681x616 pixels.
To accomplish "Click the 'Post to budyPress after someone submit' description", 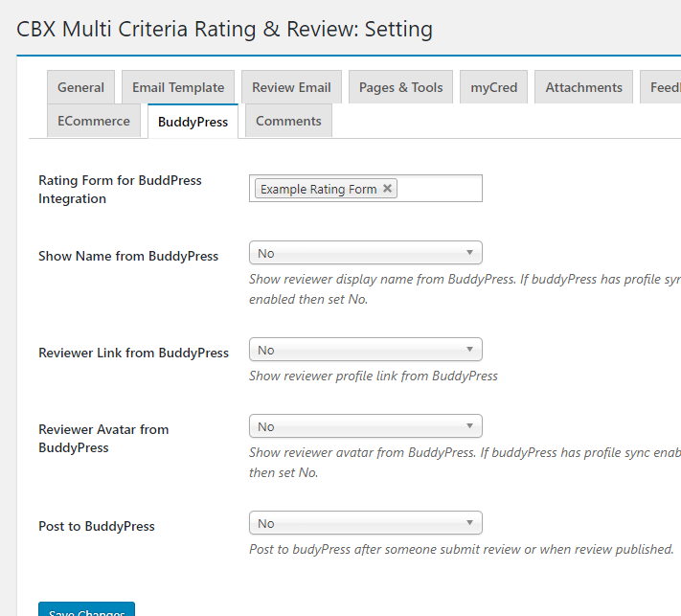I will click(x=462, y=549).
